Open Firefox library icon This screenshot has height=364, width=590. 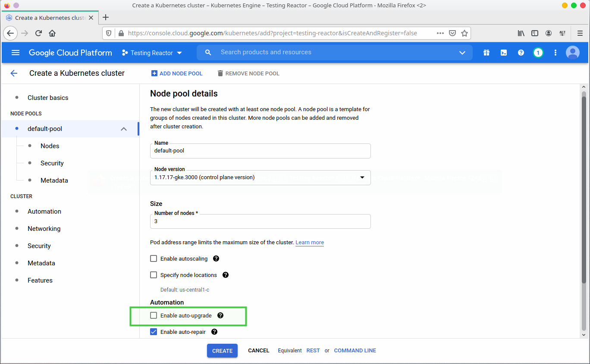point(521,33)
